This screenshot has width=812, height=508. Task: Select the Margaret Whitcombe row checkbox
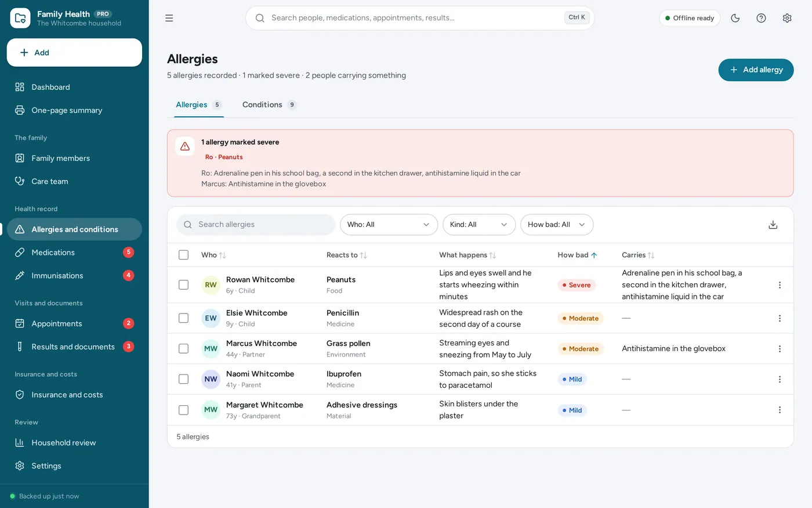[184, 410]
